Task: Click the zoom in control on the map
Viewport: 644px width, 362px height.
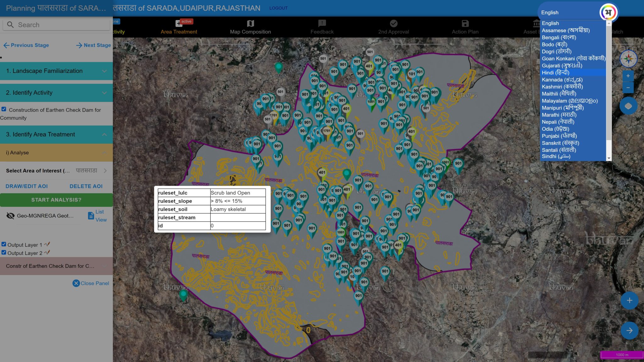Action: 628,76
